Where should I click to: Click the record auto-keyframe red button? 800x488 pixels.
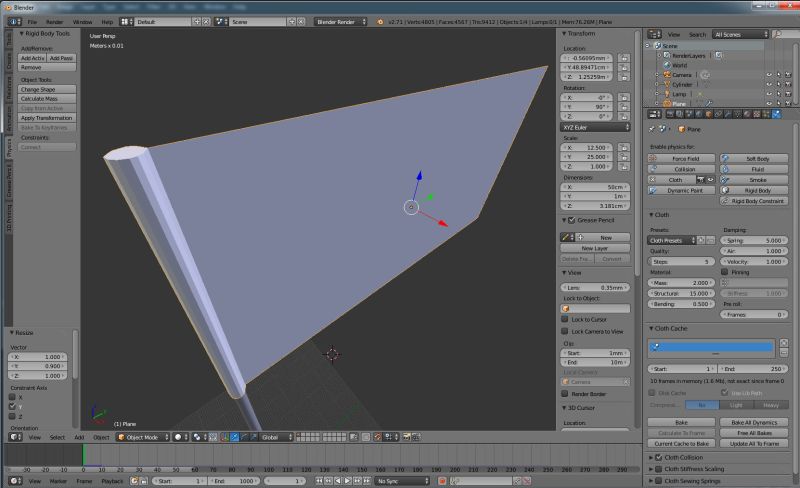click(x=442, y=481)
